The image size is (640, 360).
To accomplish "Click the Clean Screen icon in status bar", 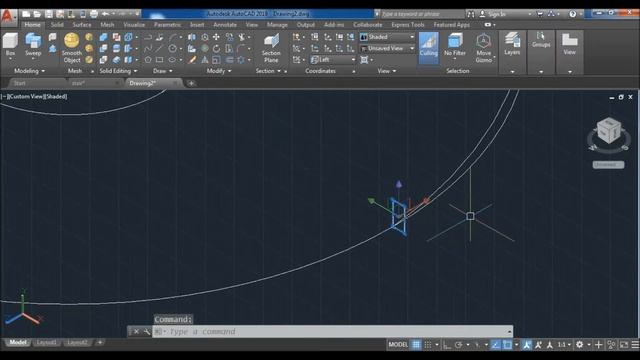I will coord(624,345).
